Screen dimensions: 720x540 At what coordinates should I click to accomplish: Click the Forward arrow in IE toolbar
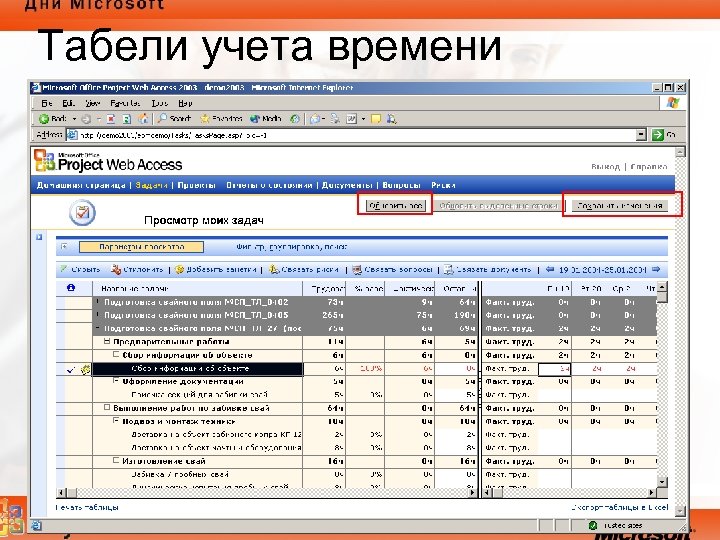pyautogui.click(x=86, y=119)
